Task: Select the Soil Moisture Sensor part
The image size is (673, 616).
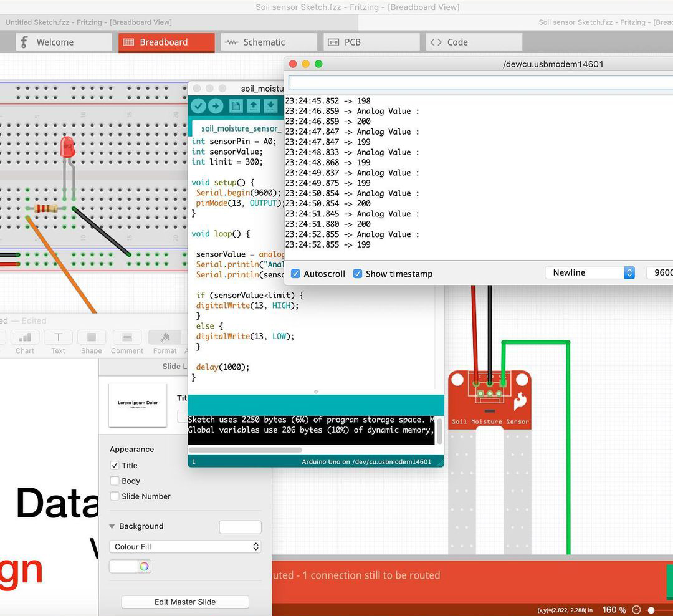Action: point(490,461)
